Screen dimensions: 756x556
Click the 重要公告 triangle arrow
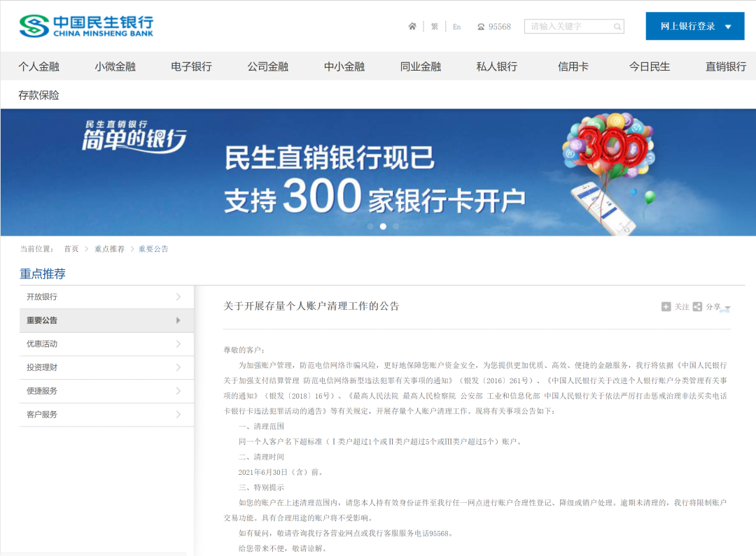tap(178, 320)
